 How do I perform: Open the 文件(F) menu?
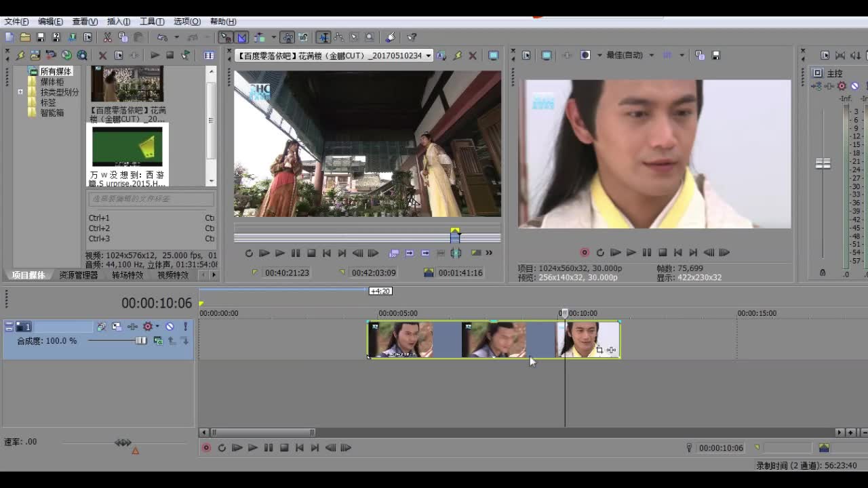click(16, 22)
